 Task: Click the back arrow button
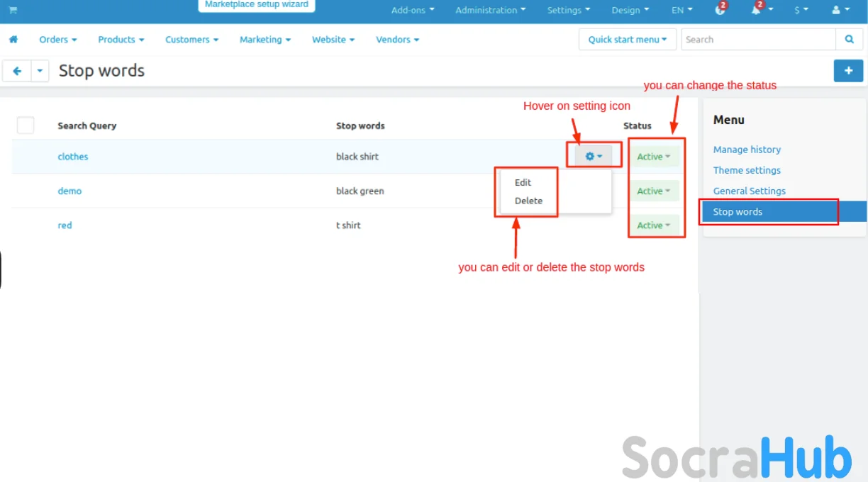tap(17, 71)
